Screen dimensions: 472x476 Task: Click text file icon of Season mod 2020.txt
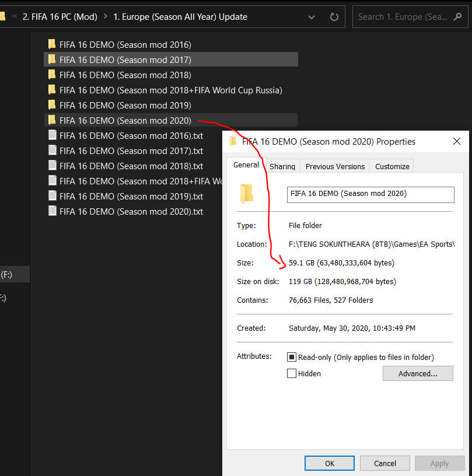pyautogui.click(x=52, y=211)
